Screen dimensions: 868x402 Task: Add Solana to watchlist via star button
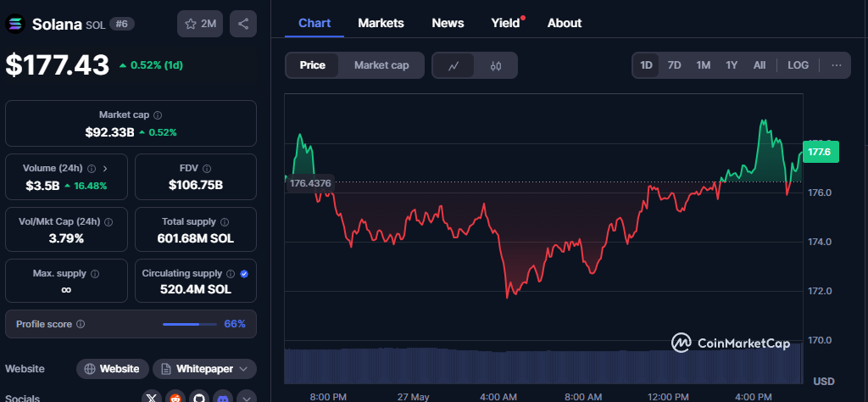click(200, 24)
